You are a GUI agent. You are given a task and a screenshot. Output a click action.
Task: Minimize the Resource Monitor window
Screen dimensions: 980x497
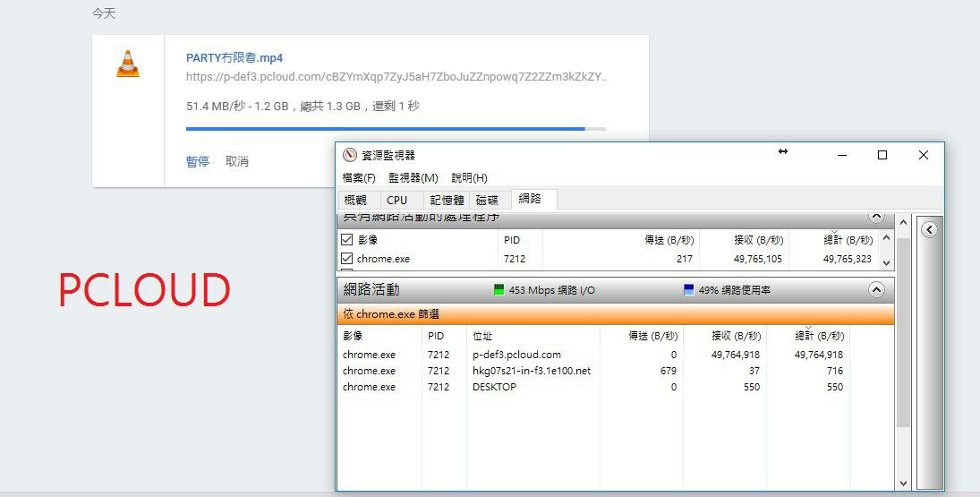pos(842,155)
